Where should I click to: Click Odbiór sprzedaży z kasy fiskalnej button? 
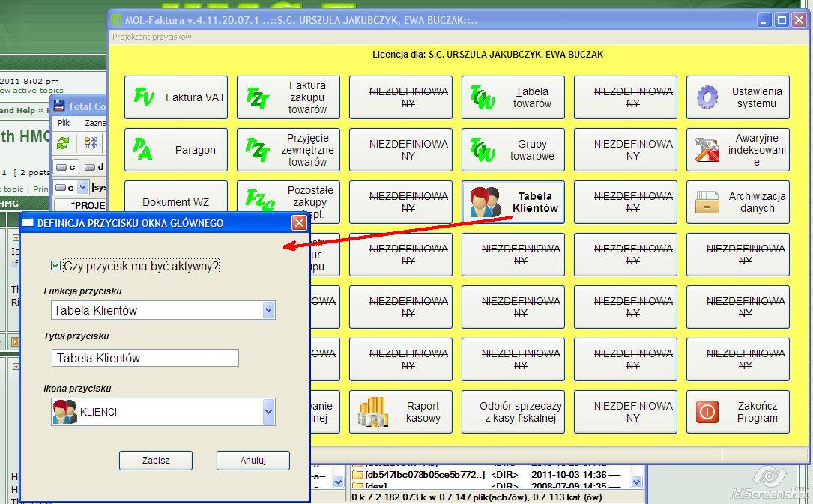tap(513, 412)
